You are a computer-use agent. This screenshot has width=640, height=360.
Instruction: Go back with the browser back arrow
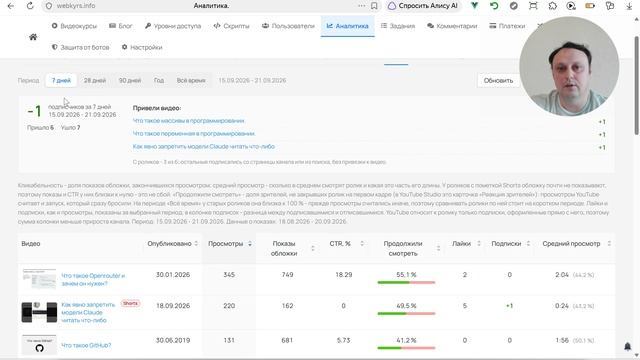tap(11, 6)
